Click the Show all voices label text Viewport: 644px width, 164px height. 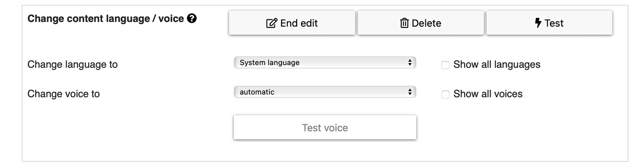[488, 94]
